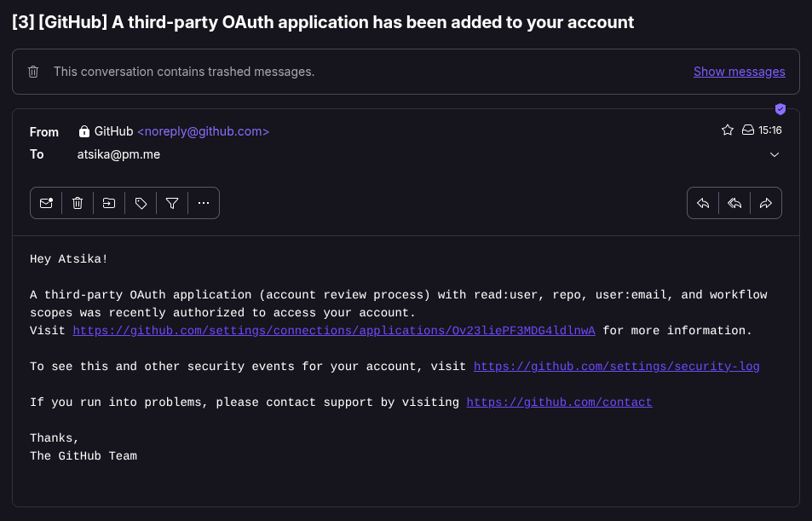The height and width of the screenshot is (521, 812).
Task: Move the GitHub email to trash
Action: (x=78, y=203)
